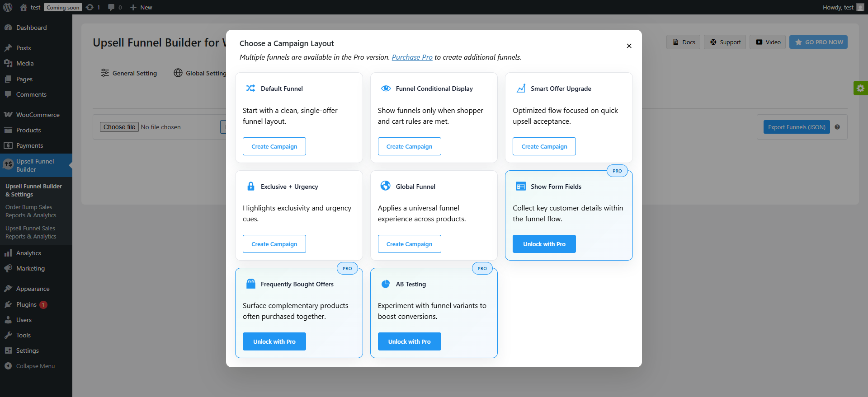Viewport: 868px width, 397px height.
Task: Click the help question mark beside Export Funnels
Action: pyautogui.click(x=837, y=127)
